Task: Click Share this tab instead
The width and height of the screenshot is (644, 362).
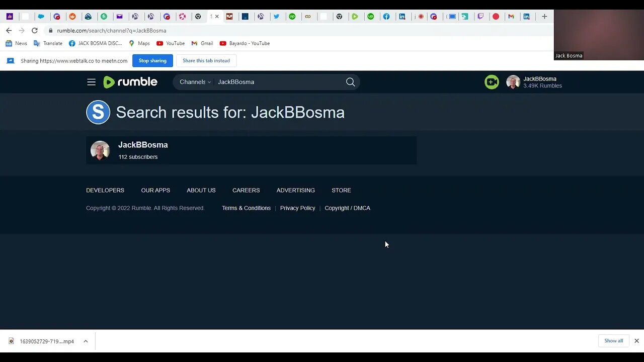Action: click(x=206, y=61)
